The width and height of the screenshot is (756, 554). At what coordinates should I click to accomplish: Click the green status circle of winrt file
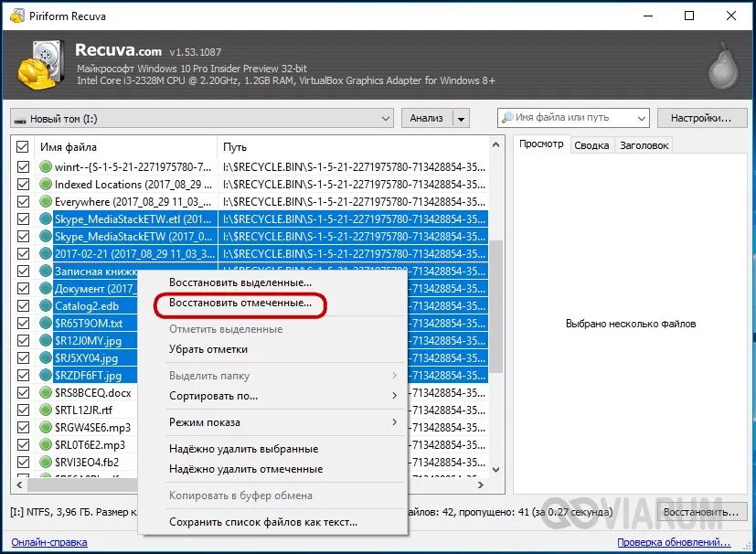[x=46, y=166]
